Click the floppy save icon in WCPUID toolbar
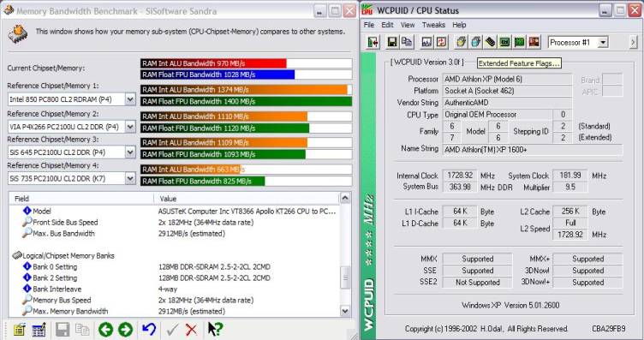Screen dimensions: 644x340 point(392,42)
